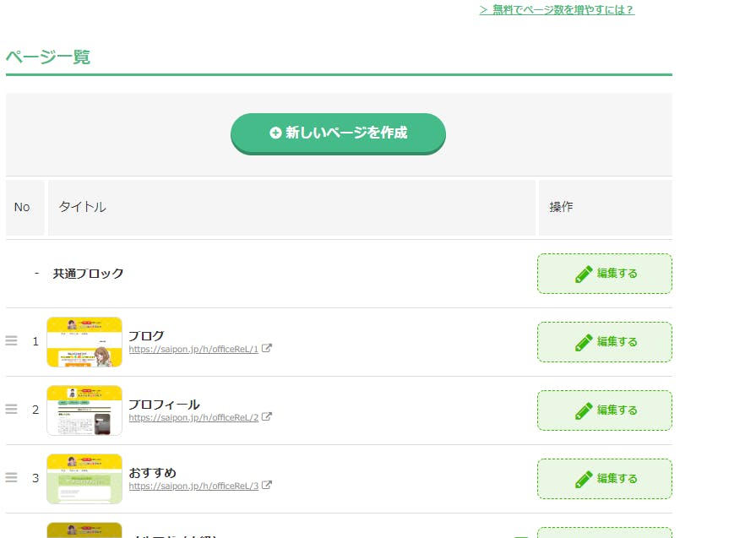This screenshot has height=538, width=756.
Task: Open the external link icon beside officeReL/1
Action: 267,348
